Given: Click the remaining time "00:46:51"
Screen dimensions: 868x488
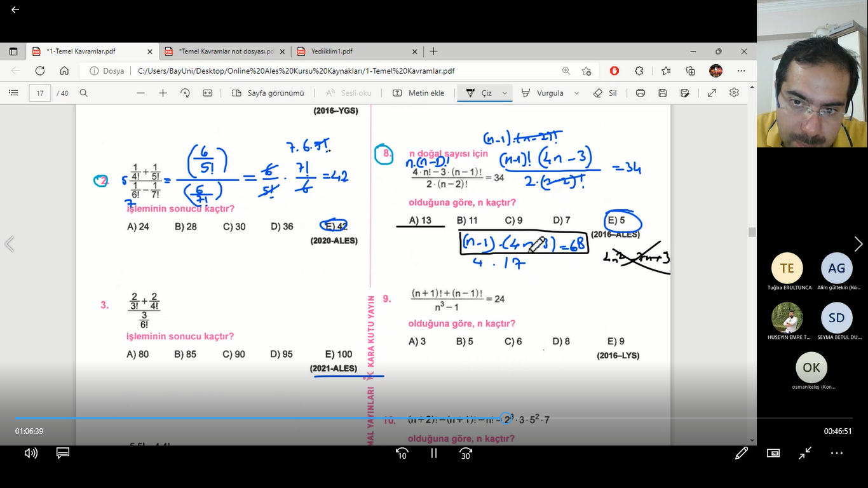Looking at the screenshot, I should click(x=837, y=431).
